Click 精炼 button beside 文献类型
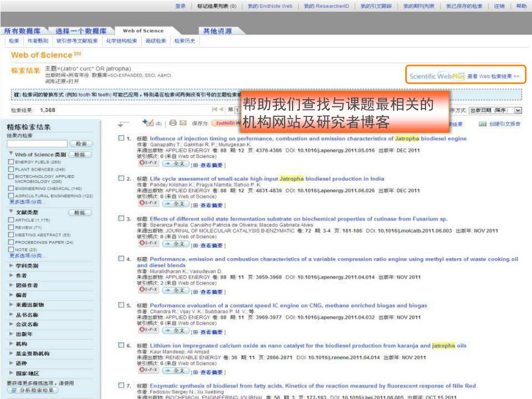Image resolution: width=532 pixels, height=399 pixels. (80, 212)
